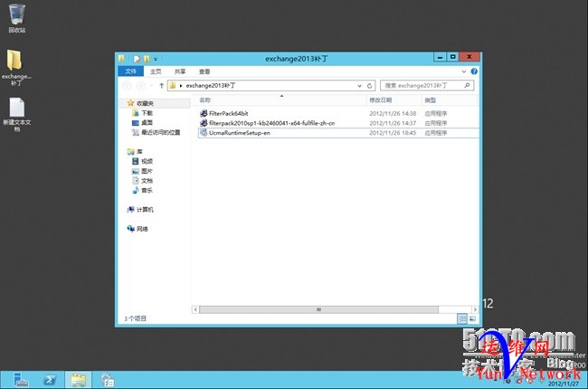Go up one folder level

click(x=162, y=86)
